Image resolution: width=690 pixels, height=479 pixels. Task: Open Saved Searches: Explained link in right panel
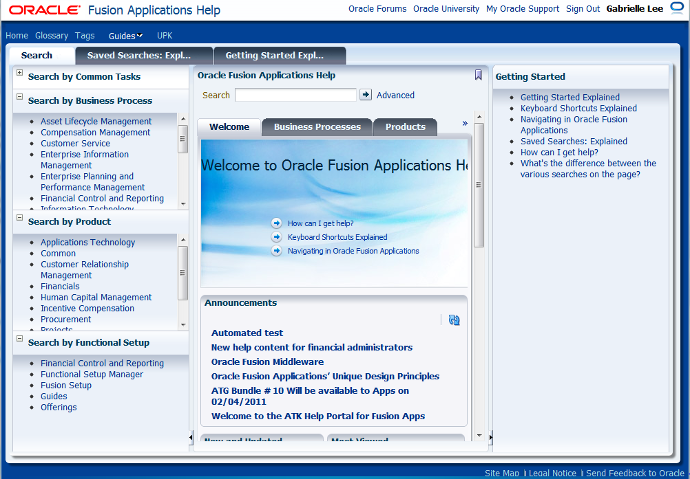(574, 141)
